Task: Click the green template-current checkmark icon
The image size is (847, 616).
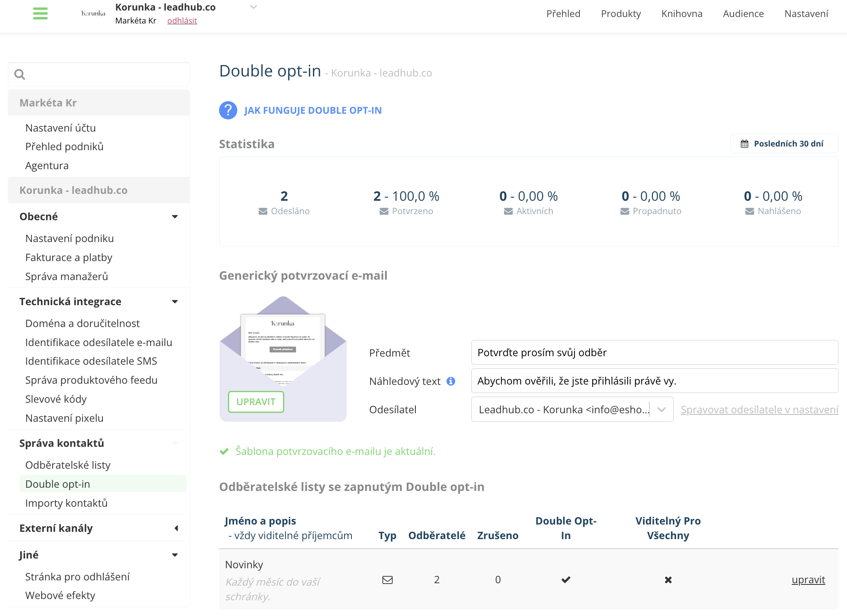Action: click(x=224, y=451)
